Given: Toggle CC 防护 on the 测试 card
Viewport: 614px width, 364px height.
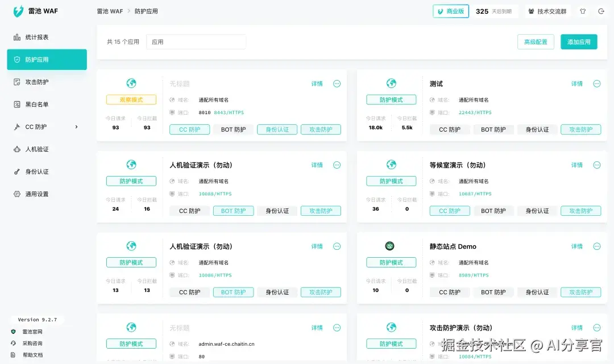Looking at the screenshot, I should pos(450,129).
